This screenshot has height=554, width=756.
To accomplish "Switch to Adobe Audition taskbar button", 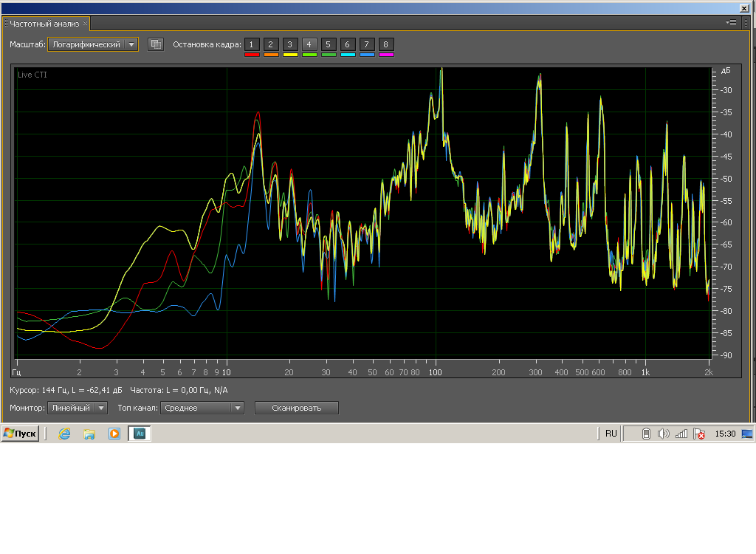I will [140, 434].
